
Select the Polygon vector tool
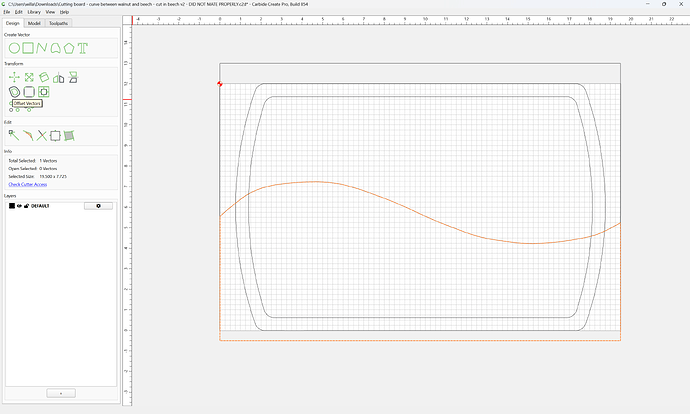tap(69, 48)
